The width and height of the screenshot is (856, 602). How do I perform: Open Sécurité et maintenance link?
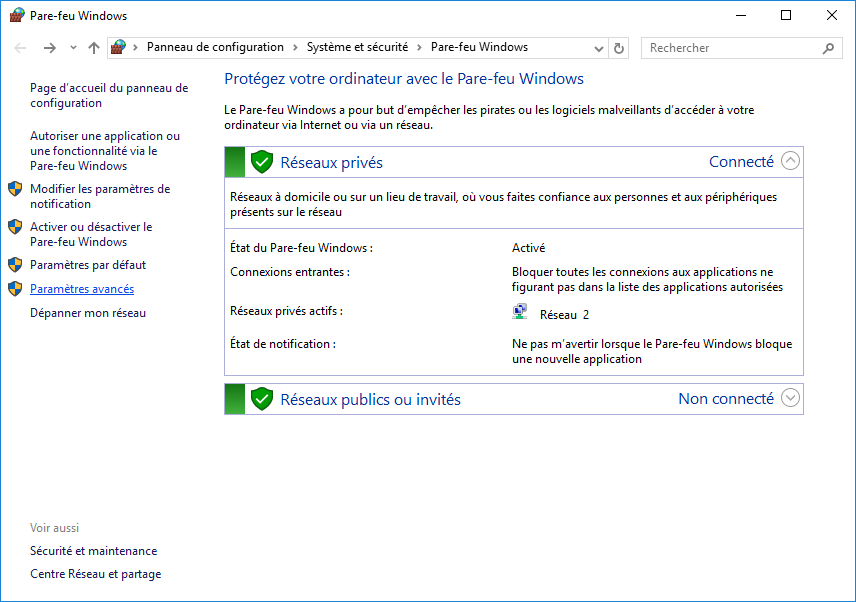[93, 551]
